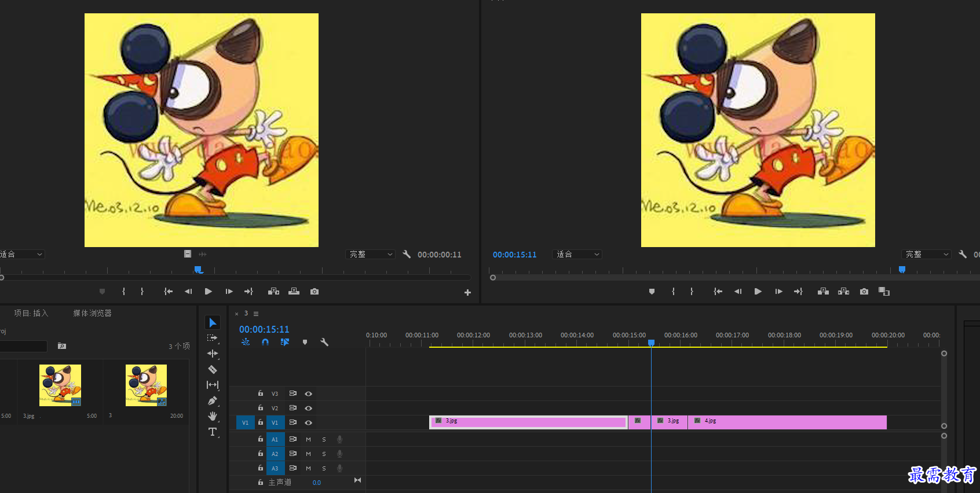
Task: Toggle V1 track output eye
Action: (x=309, y=422)
